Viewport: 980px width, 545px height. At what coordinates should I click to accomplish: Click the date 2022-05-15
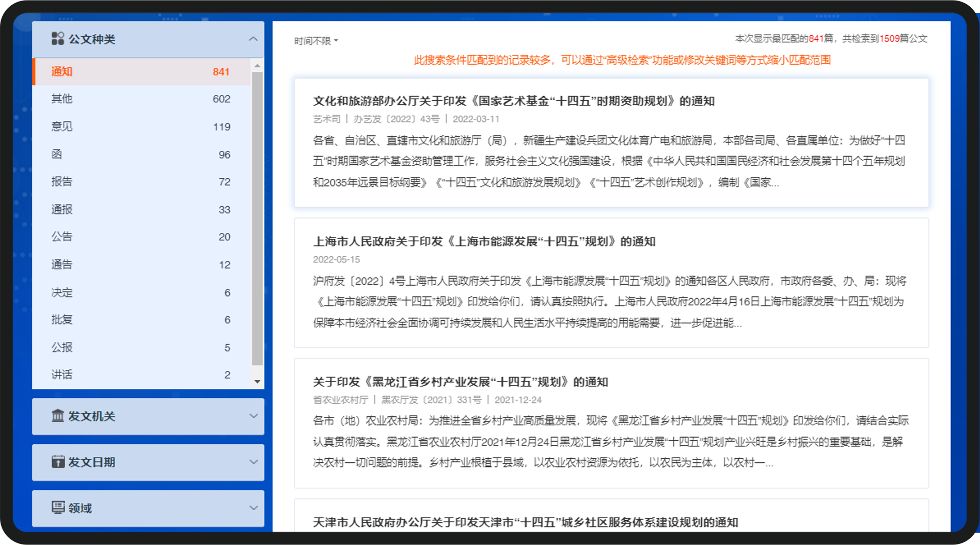(x=336, y=260)
